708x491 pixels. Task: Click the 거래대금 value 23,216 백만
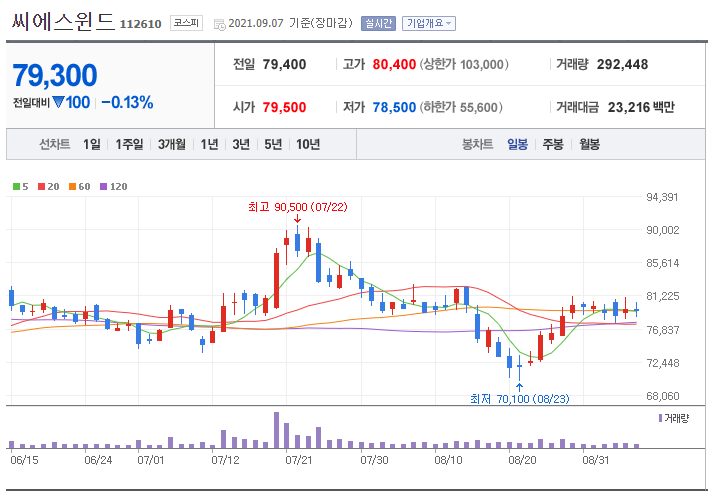[x=641, y=108]
